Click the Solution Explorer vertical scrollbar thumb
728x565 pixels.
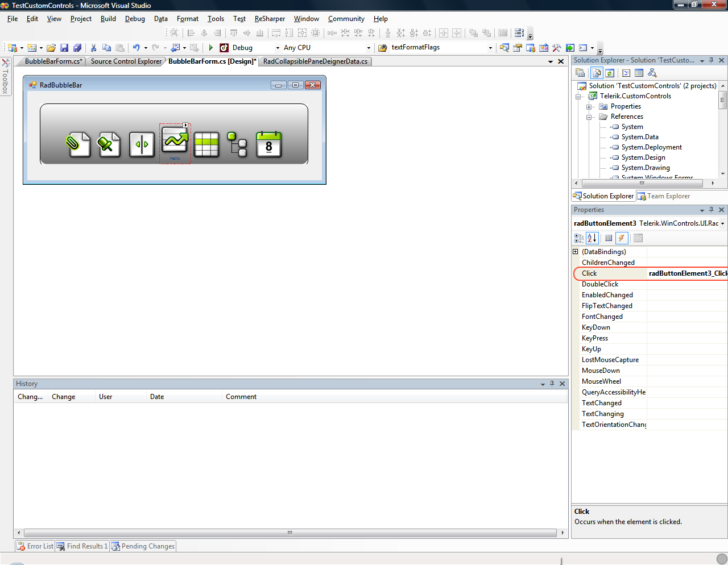[x=723, y=99]
